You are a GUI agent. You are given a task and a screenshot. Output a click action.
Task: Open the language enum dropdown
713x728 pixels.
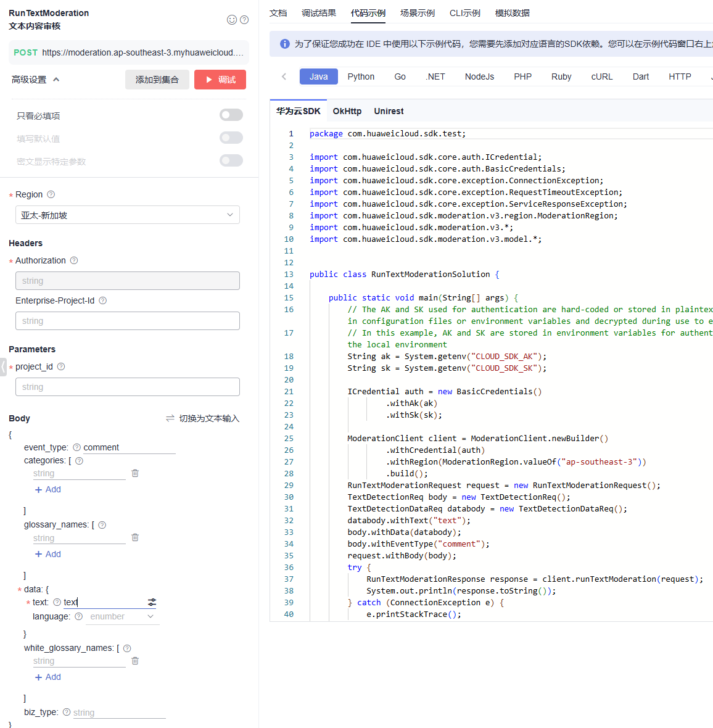[x=123, y=616]
